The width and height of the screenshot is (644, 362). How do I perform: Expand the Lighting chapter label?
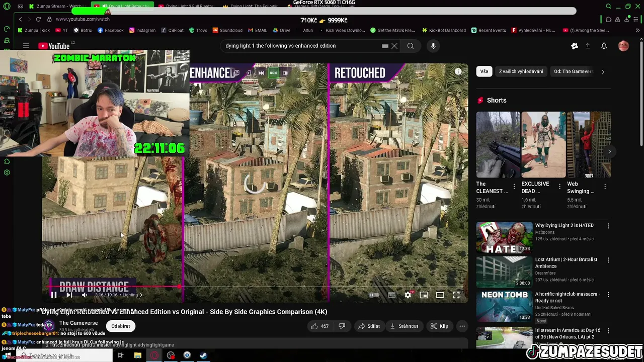(132, 295)
